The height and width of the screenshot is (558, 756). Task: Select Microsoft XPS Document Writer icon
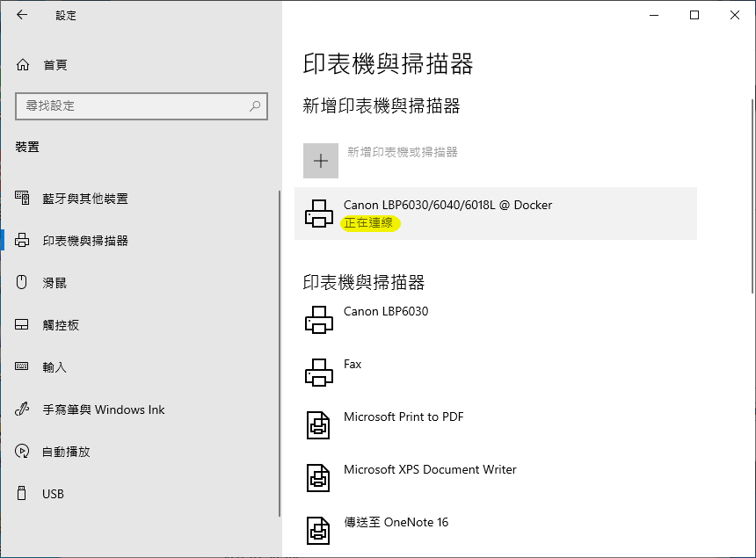click(x=318, y=477)
